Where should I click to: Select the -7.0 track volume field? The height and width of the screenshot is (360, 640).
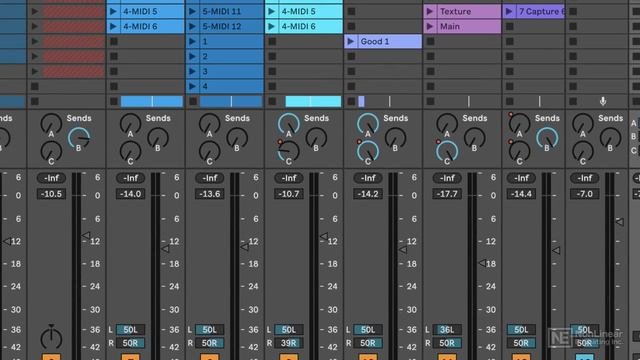(x=584, y=194)
